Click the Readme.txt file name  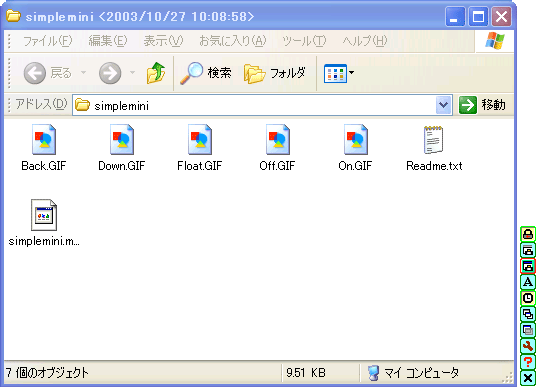(x=434, y=166)
